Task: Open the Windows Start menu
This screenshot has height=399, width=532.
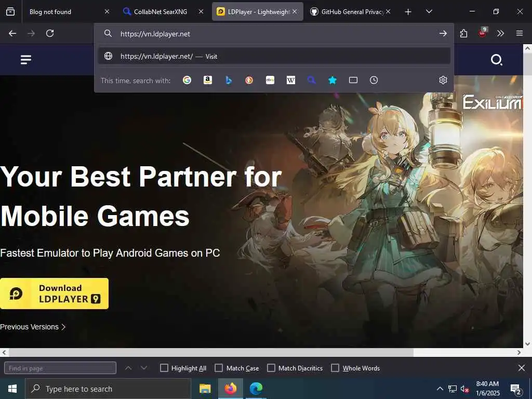Action: pyautogui.click(x=12, y=389)
